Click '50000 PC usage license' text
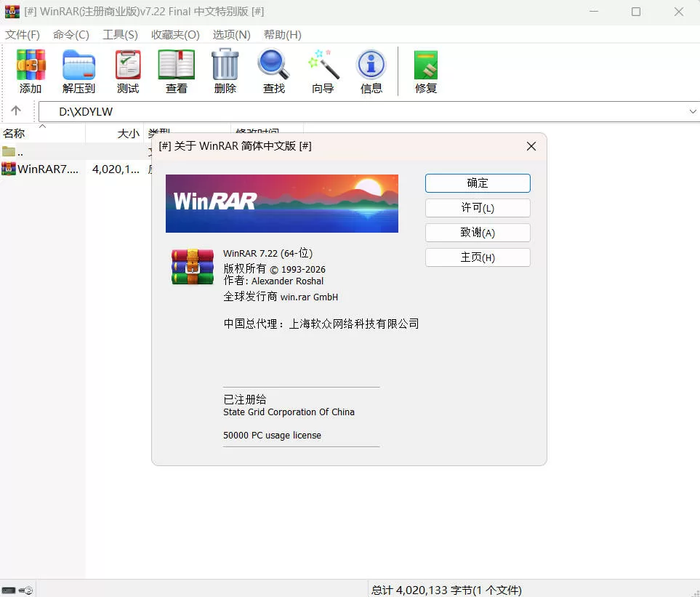Viewport: 700px width, 597px height. tap(272, 436)
